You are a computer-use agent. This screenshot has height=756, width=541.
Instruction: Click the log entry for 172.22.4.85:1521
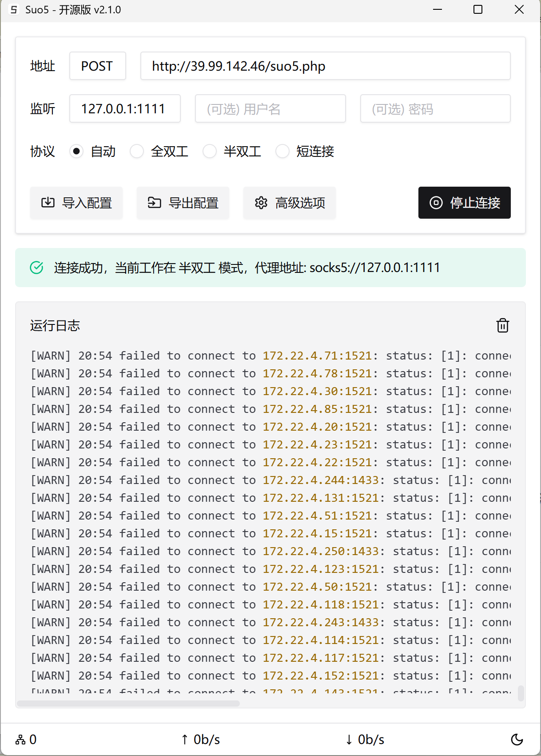(270, 409)
